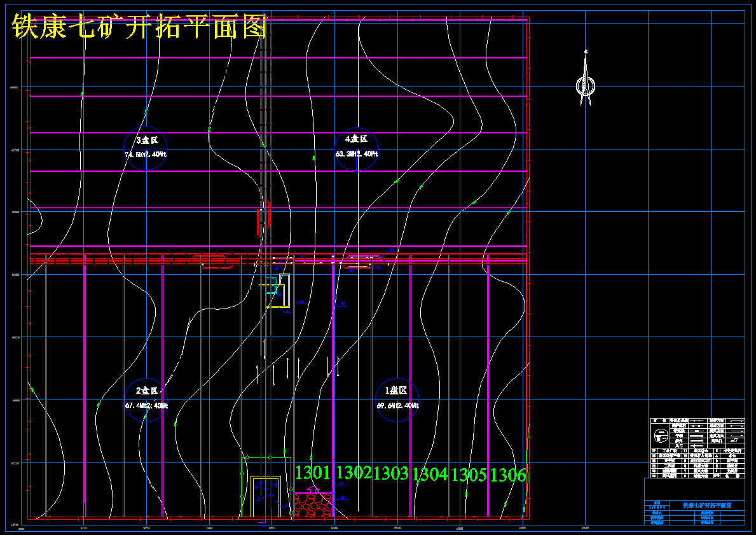Viewport: 756px width, 535px height.
Task: Click the north arrow compass symbol
Action: [586, 78]
